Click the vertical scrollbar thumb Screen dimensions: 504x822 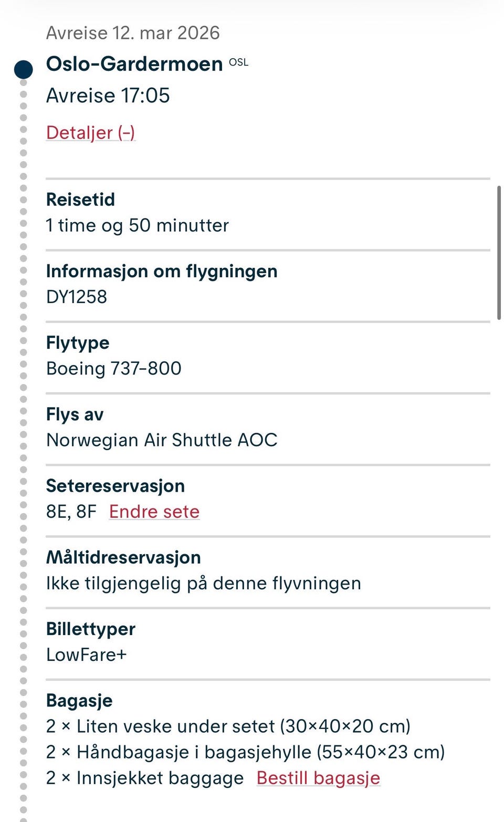pyautogui.click(x=498, y=252)
